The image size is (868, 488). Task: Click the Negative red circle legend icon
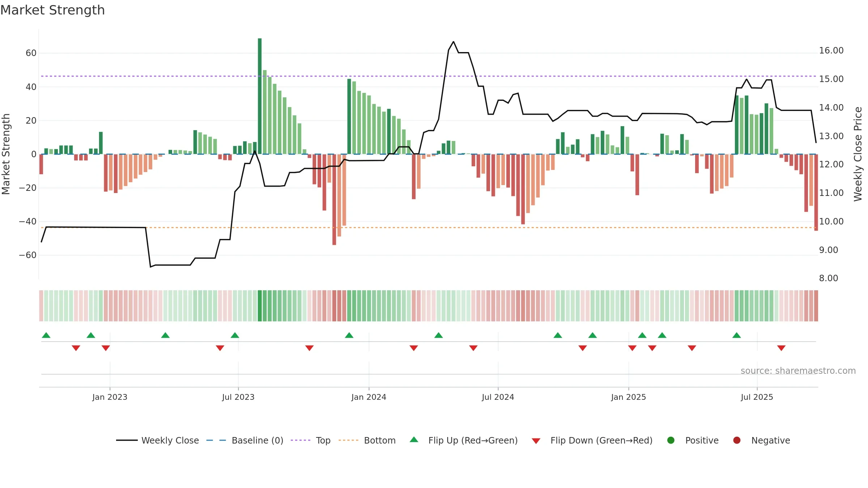[737, 440]
